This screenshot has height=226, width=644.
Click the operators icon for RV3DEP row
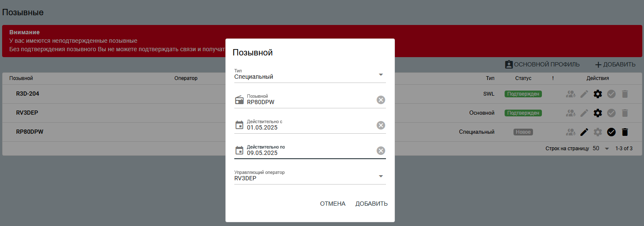point(571,113)
